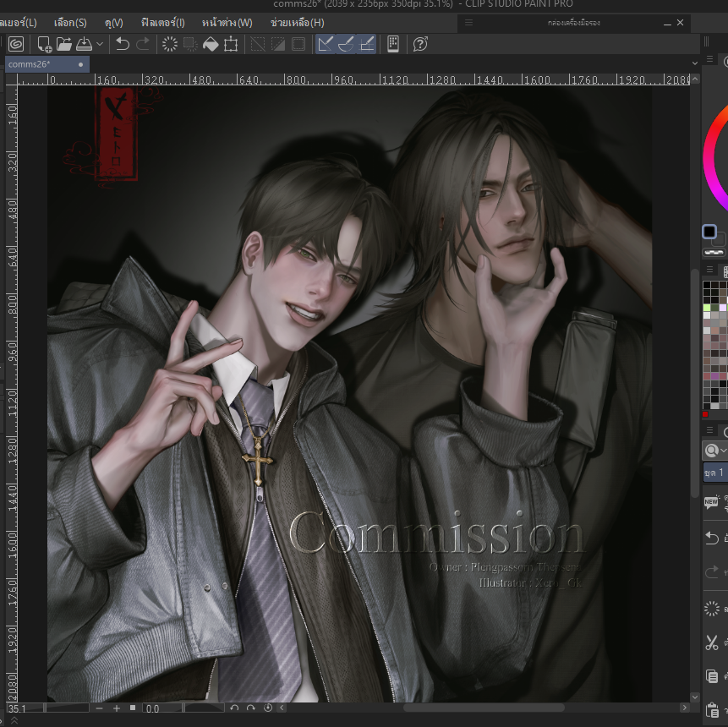Close comms26* tab with dot button
Image resolution: width=728 pixels, height=727 pixels.
(x=81, y=64)
